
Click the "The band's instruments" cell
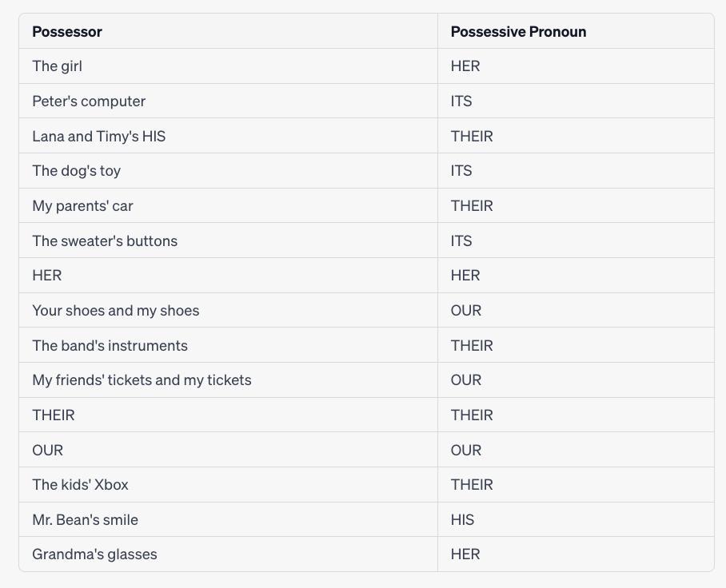[110, 346]
